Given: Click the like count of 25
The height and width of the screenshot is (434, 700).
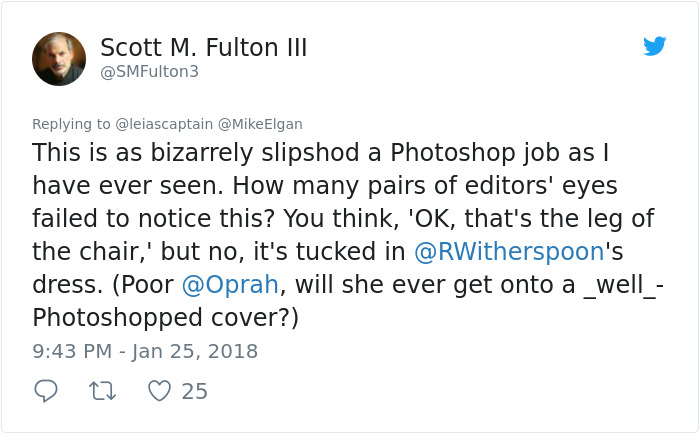Looking at the screenshot, I should (x=195, y=391).
